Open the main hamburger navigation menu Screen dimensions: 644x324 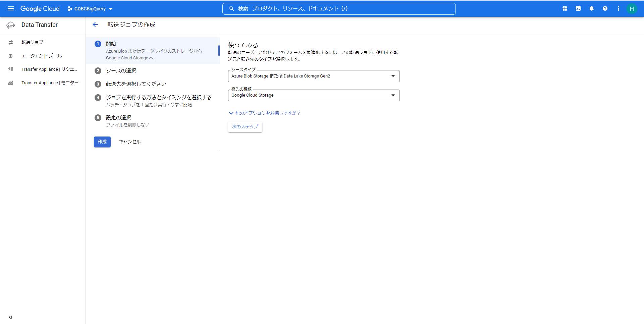[11, 9]
